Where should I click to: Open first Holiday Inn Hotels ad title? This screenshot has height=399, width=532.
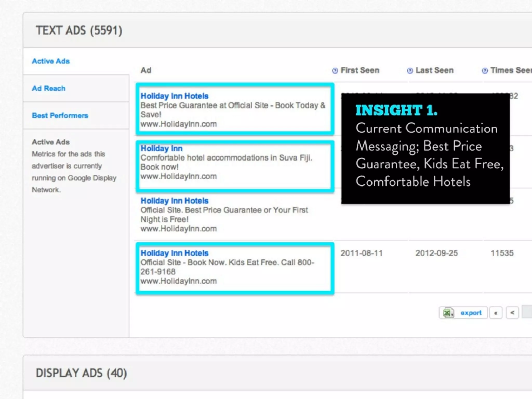click(174, 96)
